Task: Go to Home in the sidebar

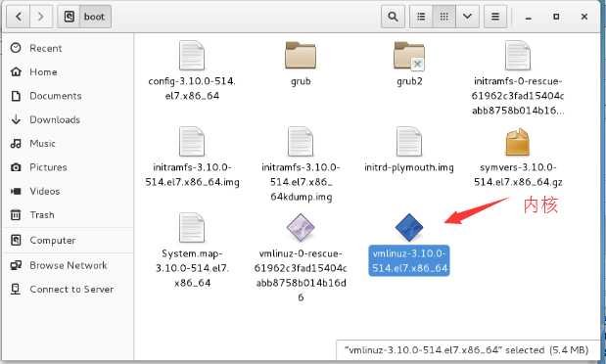Action: (x=68, y=71)
